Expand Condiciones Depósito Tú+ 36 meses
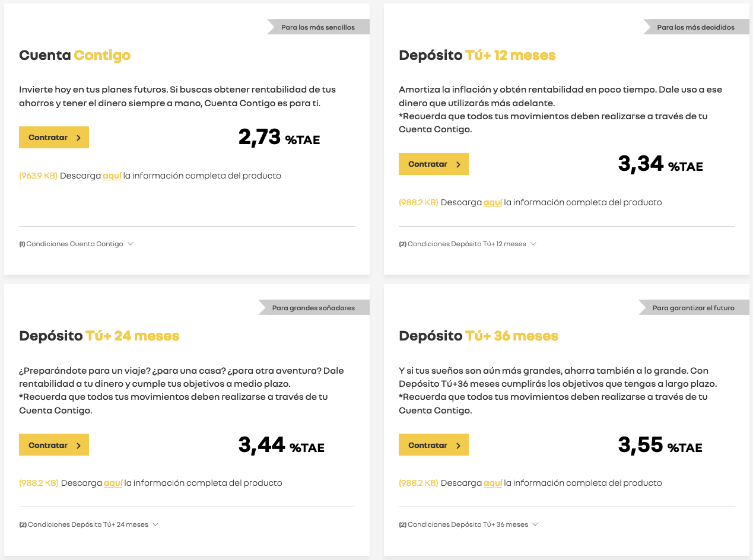 [469, 524]
